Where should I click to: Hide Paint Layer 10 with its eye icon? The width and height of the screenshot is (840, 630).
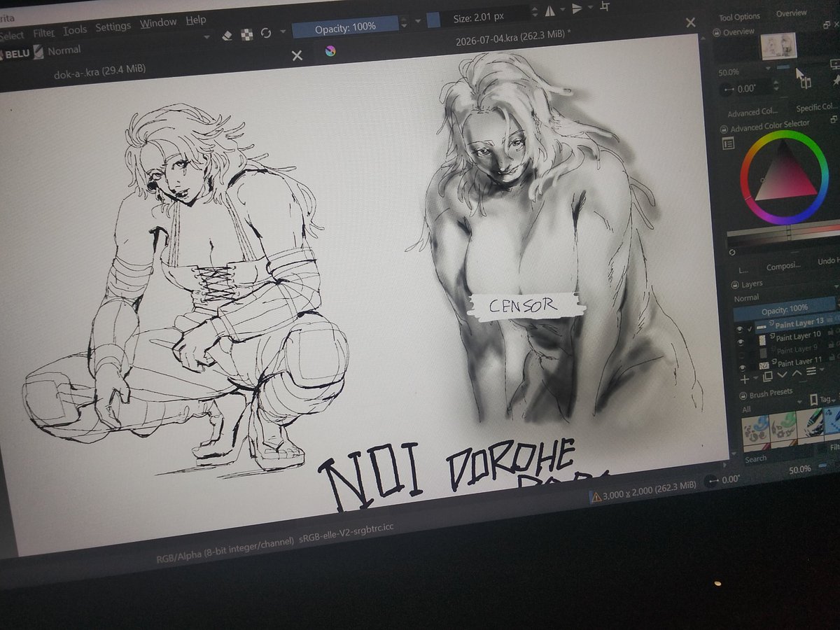click(741, 342)
